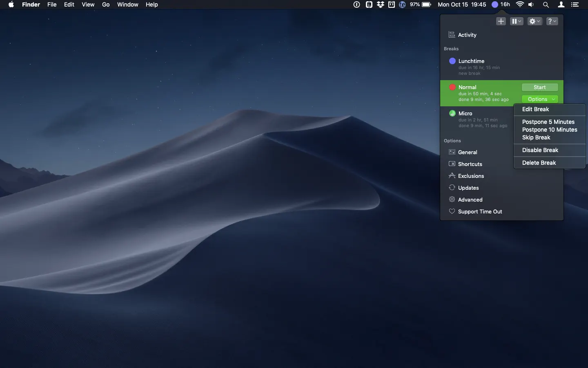The width and height of the screenshot is (588, 368).
Task: Collapse the Options menu for Normal break
Action: [x=540, y=99]
